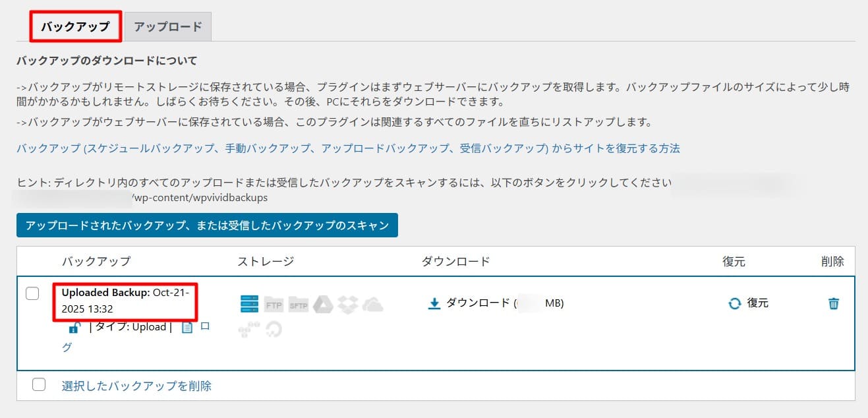Click the OneDrive cloud storage icon
868x418 pixels.
click(372, 305)
